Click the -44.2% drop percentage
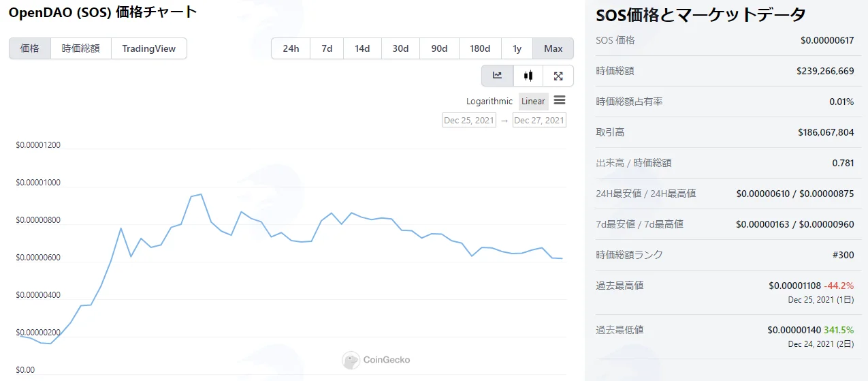This screenshot has width=868, height=381. click(839, 286)
